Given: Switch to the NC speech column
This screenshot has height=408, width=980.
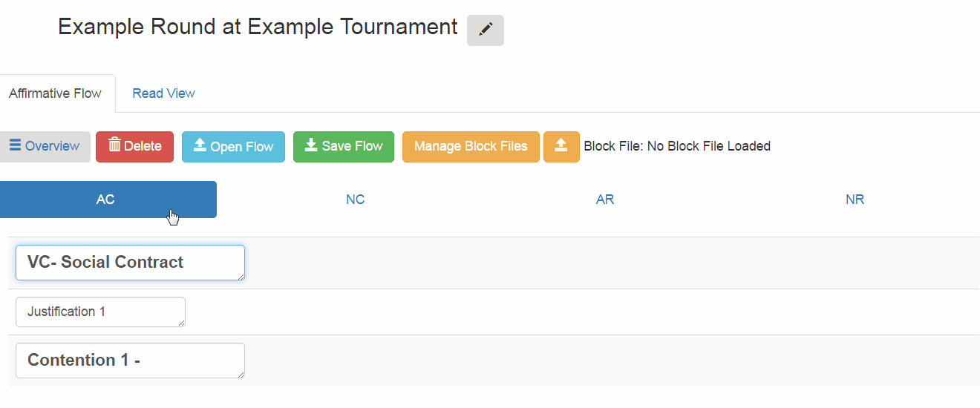Looking at the screenshot, I should tap(356, 200).
